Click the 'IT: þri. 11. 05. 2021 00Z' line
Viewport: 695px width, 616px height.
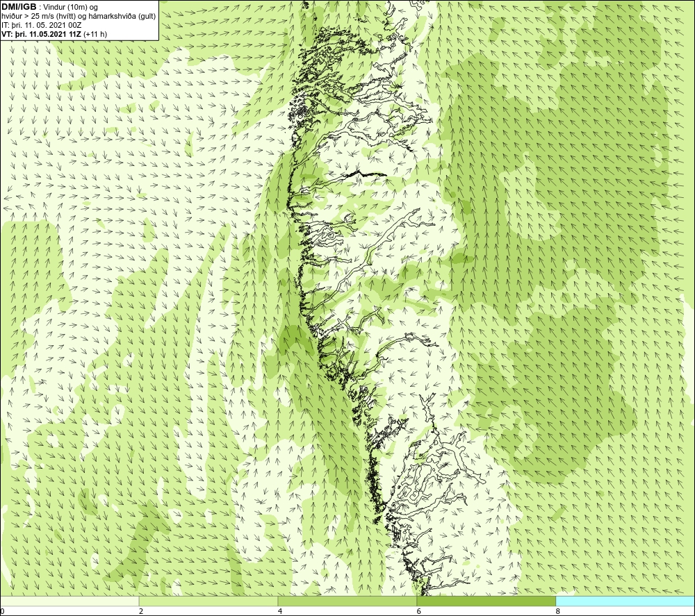tap(41, 25)
